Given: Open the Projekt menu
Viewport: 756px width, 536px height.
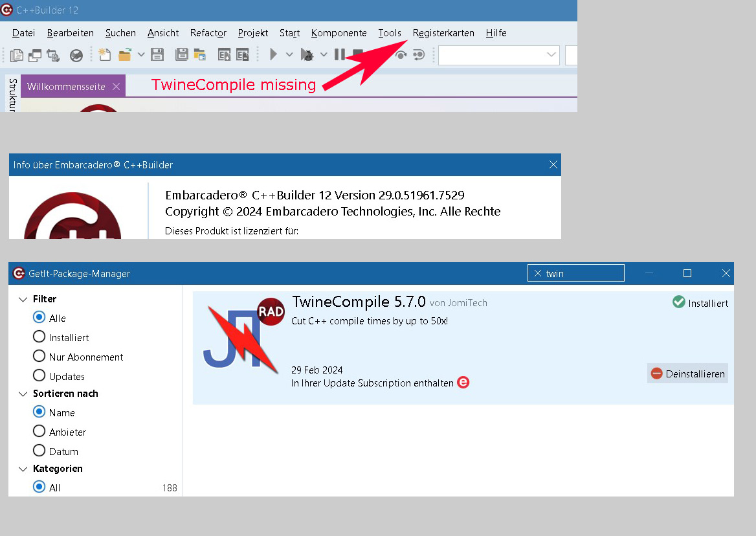Looking at the screenshot, I should pos(252,33).
